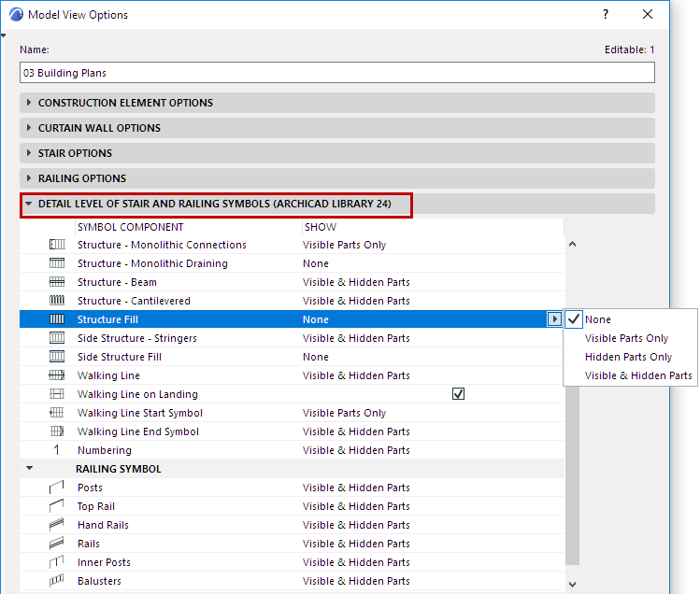
Task: Expand Construction Element Options panel
Action: (x=29, y=103)
